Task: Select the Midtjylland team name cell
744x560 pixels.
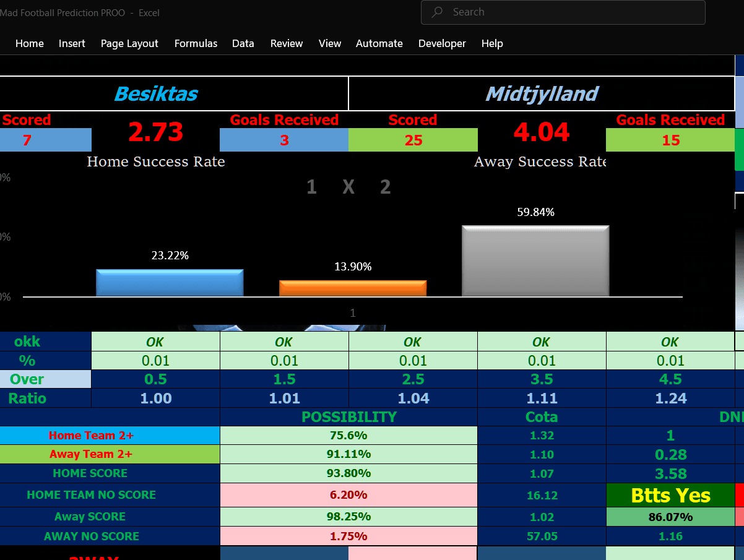Action: [x=542, y=93]
